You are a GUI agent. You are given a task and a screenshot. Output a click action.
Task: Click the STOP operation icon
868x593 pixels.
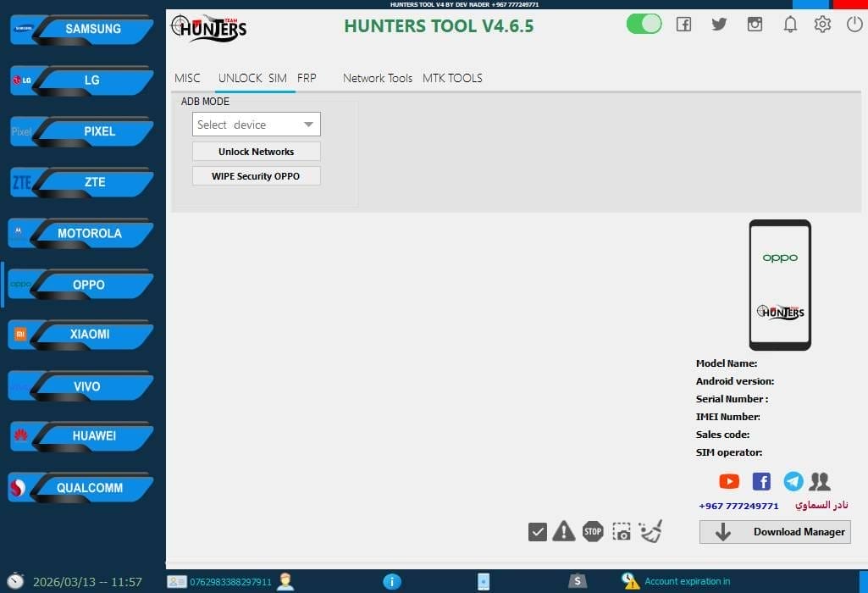(593, 531)
